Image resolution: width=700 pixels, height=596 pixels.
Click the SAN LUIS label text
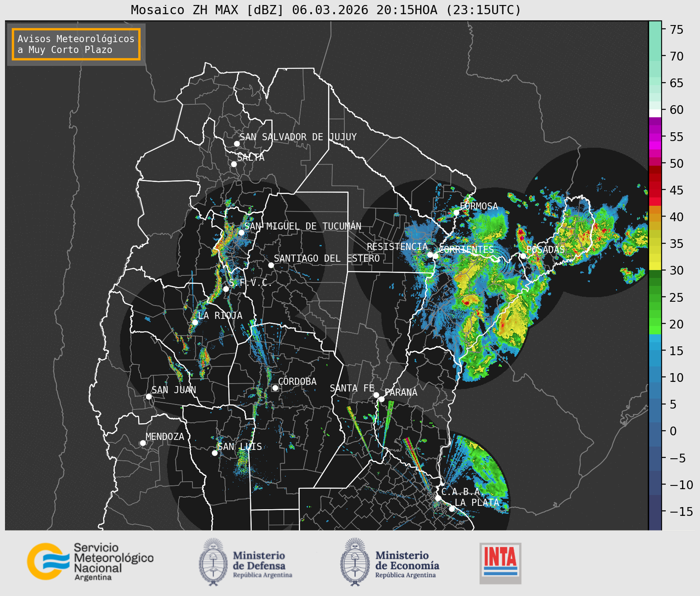240,447
